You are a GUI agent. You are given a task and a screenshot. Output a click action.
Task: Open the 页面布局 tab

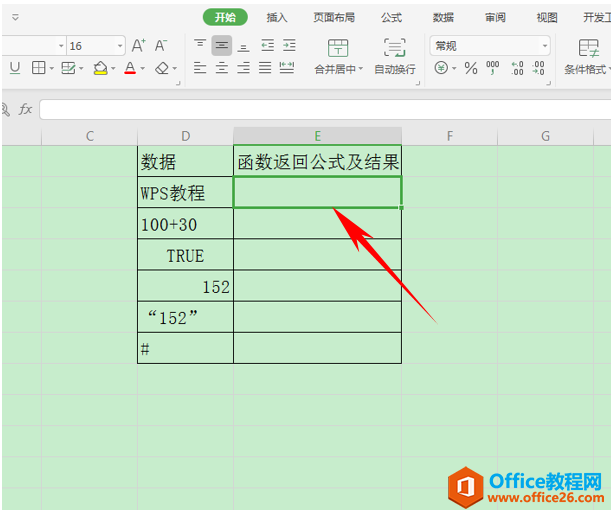click(334, 17)
